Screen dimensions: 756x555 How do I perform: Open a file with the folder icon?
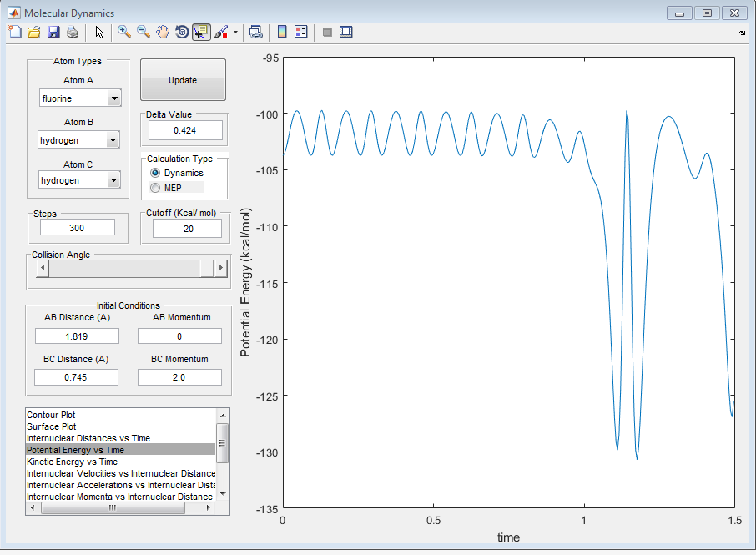(34, 32)
